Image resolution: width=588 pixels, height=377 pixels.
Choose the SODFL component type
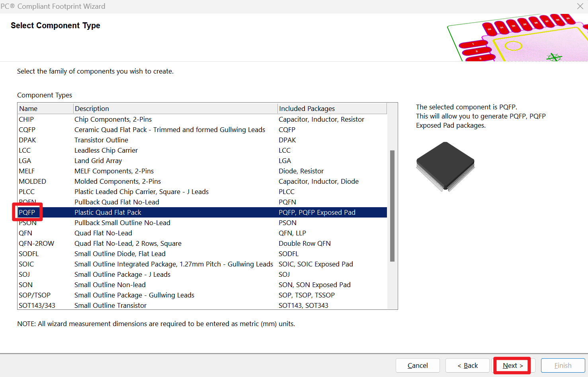point(202,254)
